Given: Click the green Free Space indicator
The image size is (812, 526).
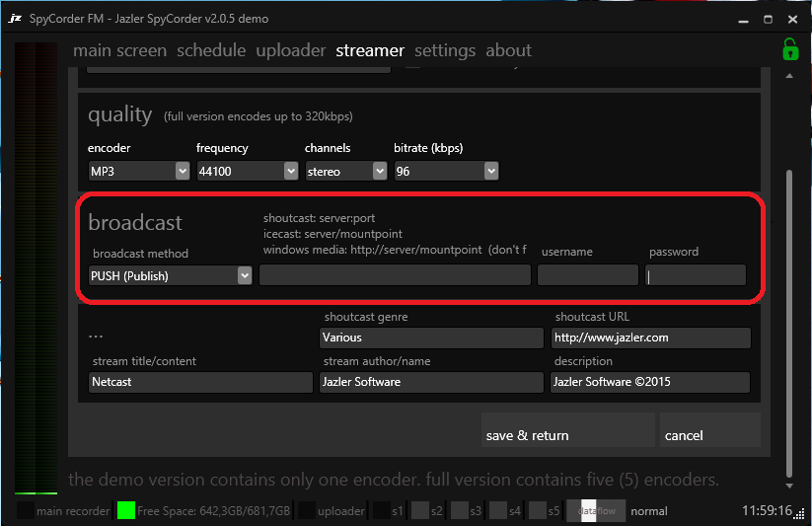Looking at the screenshot, I should [126, 510].
